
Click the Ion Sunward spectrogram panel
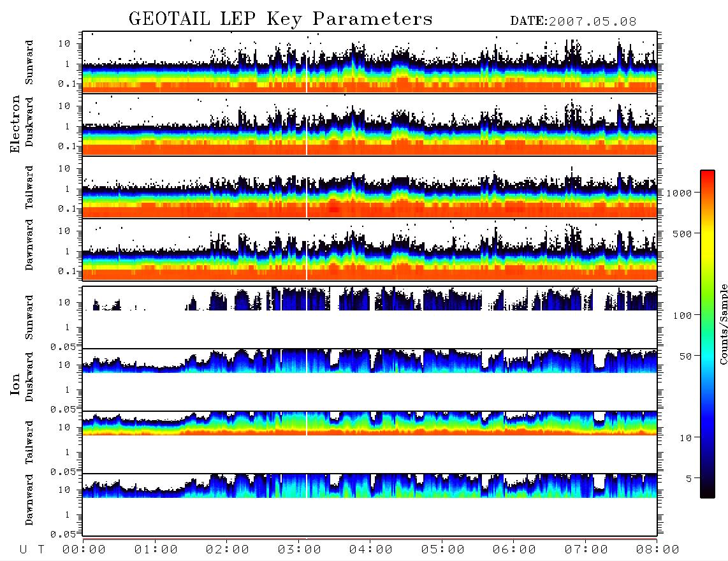370,317
